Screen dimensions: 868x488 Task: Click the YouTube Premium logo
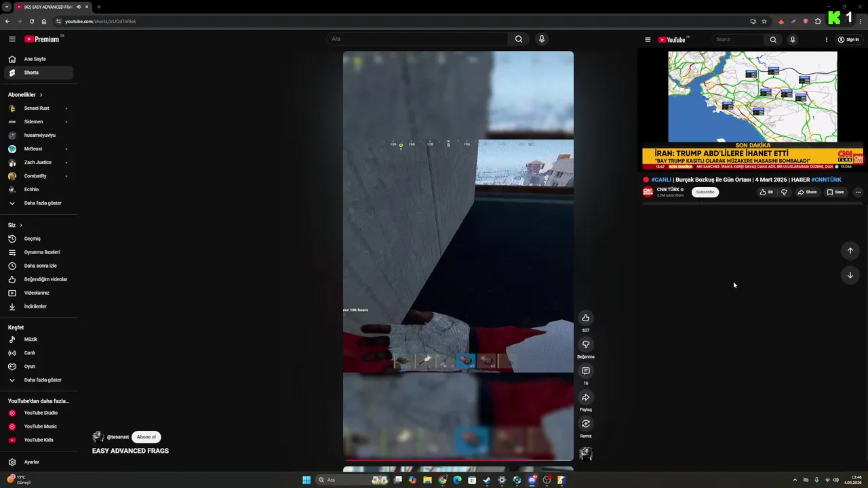pos(43,39)
